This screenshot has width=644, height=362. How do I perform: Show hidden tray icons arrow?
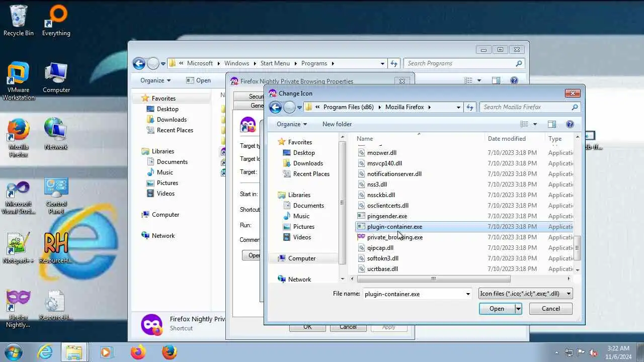click(x=556, y=352)
